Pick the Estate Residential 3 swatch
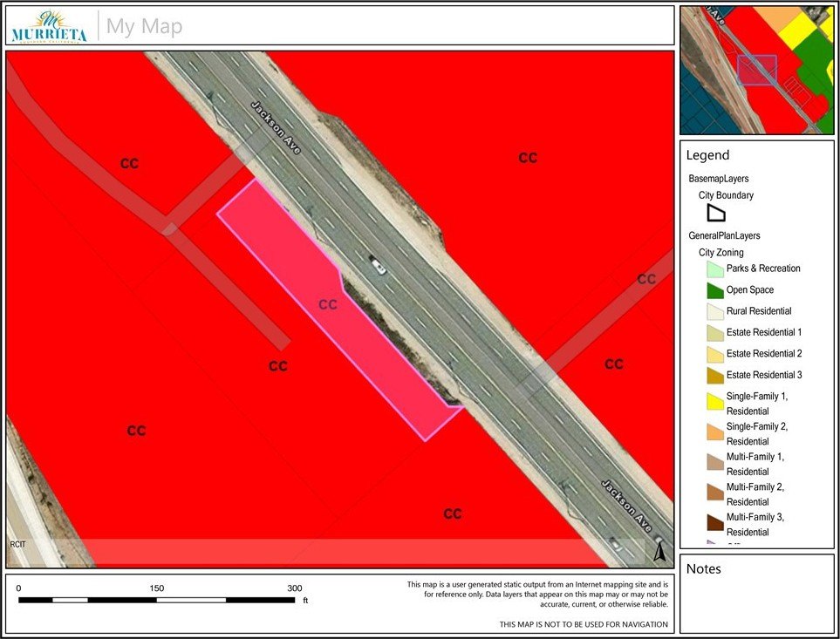This screenshot has height=639, width=840. [715, 376]
